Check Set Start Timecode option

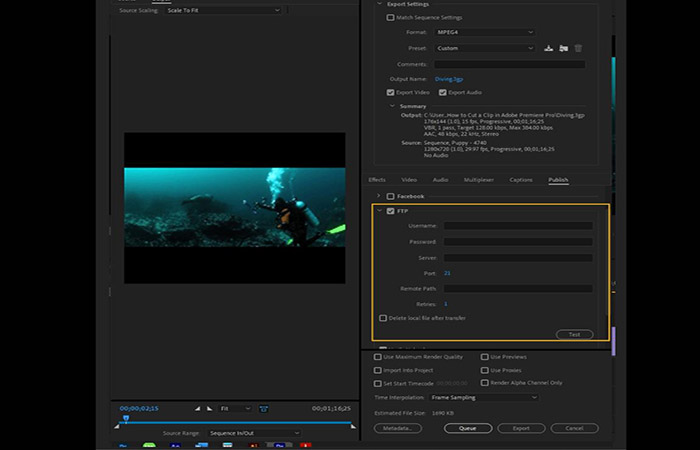point(378,383)
